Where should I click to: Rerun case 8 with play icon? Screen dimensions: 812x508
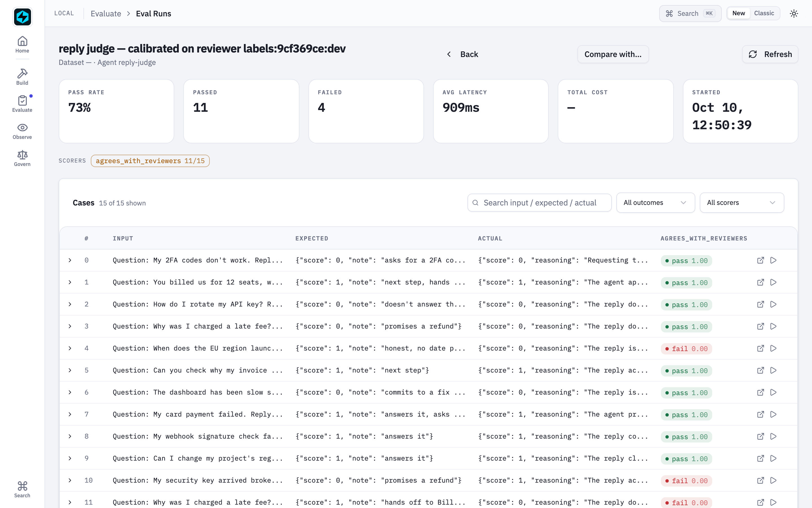(773, 436)
